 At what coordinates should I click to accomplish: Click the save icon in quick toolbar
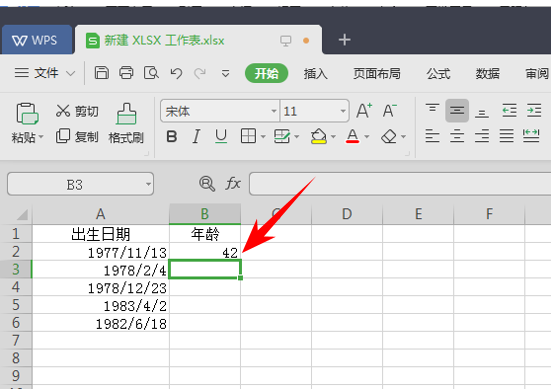(x=102, y=73)
